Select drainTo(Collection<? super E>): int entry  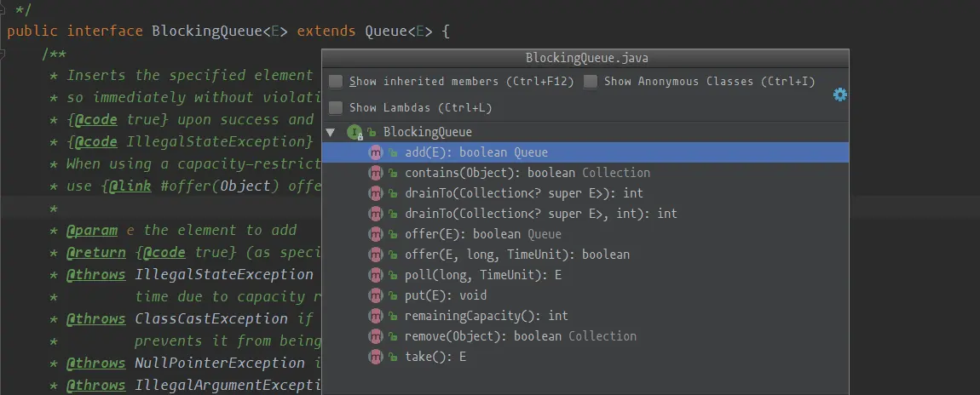point(585,193)
